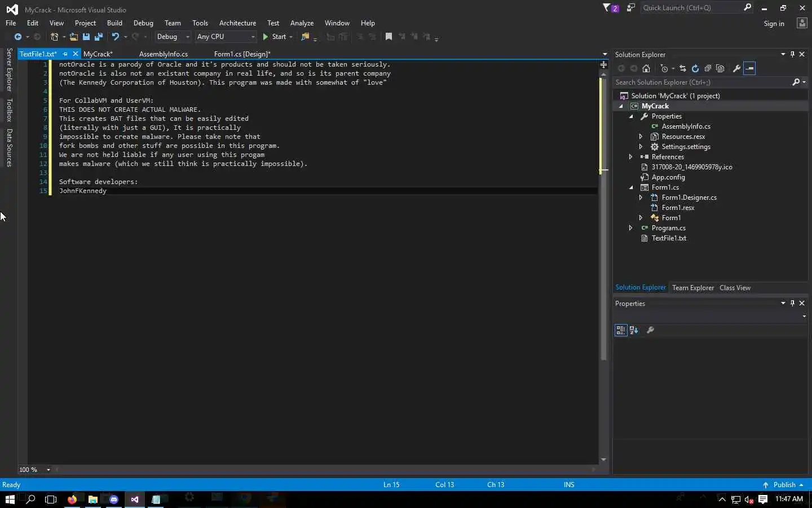Save the current file with the disk icon
The width and height of the screenshot is (812, 508).
tap(86, 37)
